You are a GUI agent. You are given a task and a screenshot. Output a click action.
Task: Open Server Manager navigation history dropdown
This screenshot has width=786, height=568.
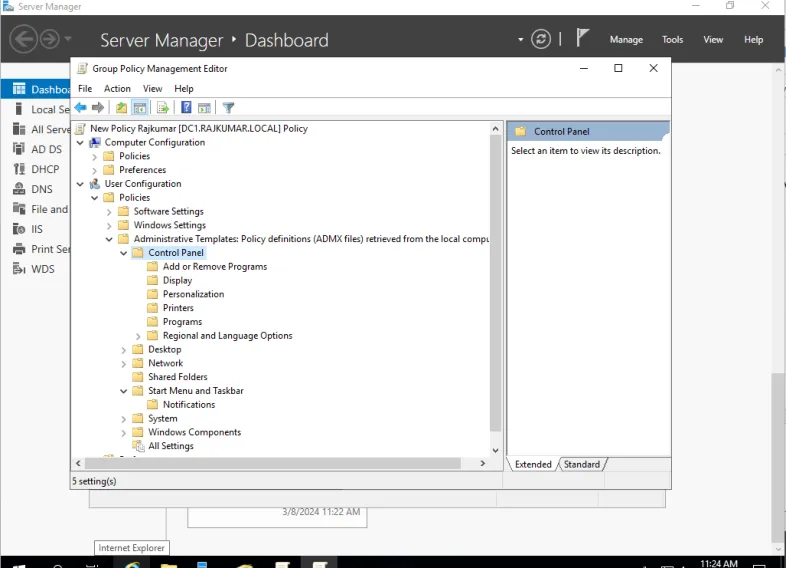[68, 39]
